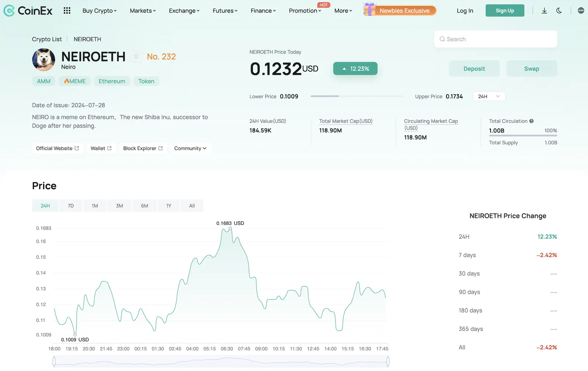Click the Neiro dog avatar
This screenshot has width=588, height=371.
[x=44, y=60]
